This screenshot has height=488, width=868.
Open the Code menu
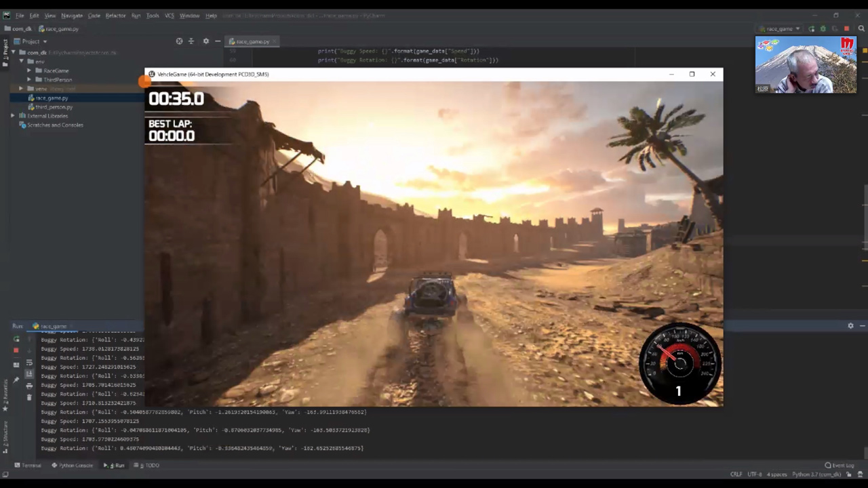(94, 16)
